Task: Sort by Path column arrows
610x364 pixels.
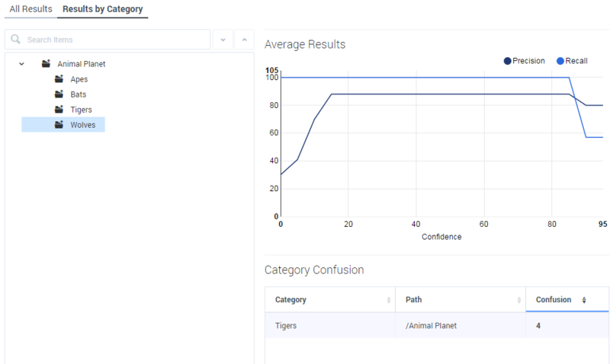Action: pos(519,299)
